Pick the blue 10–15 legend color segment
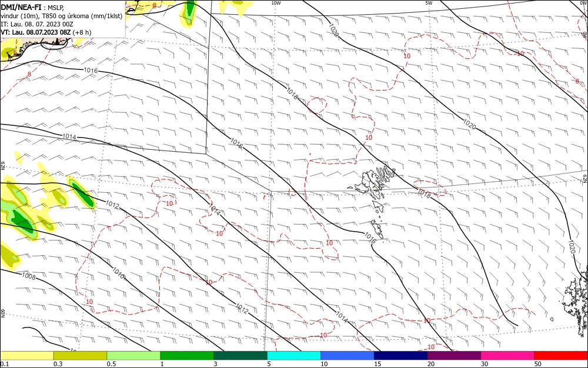The height and width of the screenshot is (368, 588). tap(348, 356)
